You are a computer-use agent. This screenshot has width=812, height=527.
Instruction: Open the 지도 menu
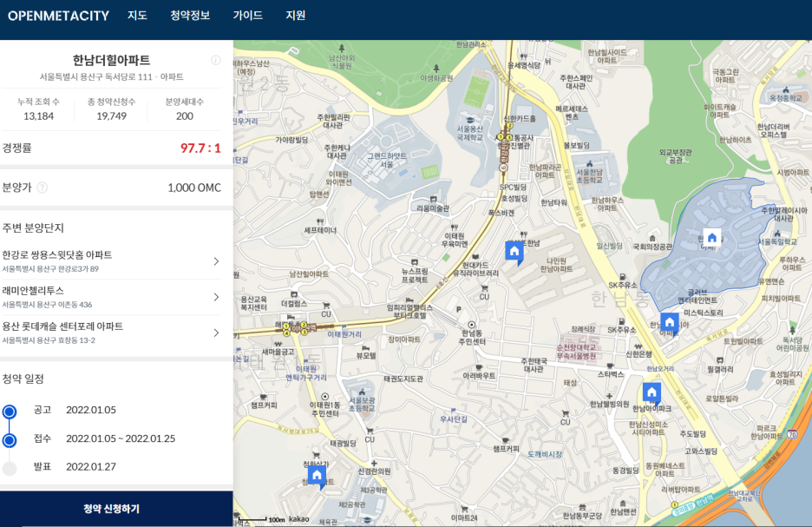coord(137,16)
